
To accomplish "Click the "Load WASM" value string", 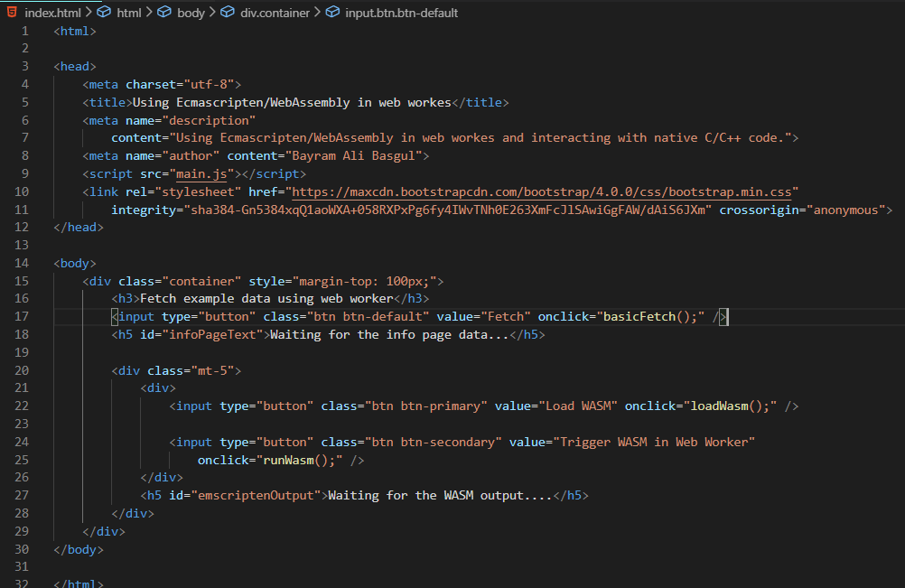I will (x=578, y=406).
